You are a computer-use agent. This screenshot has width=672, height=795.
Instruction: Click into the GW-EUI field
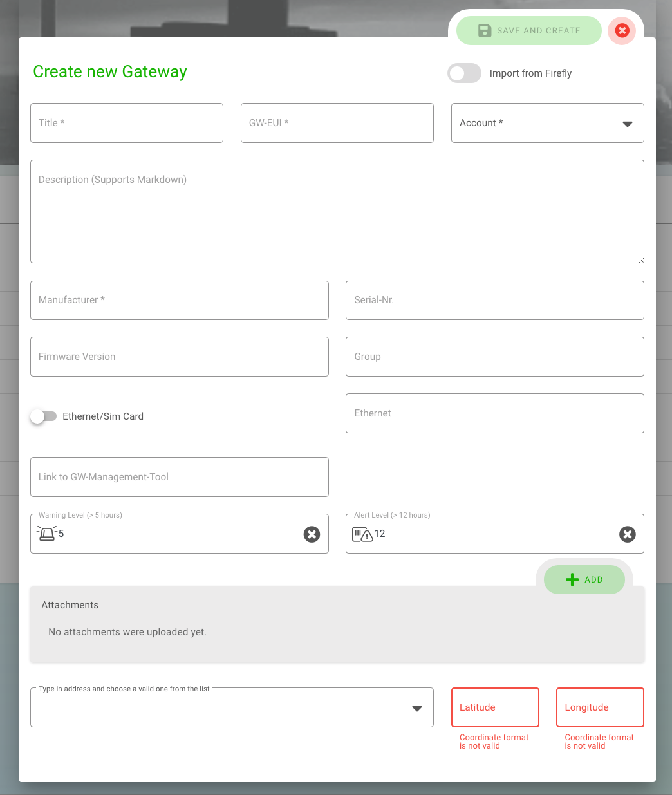337,123
